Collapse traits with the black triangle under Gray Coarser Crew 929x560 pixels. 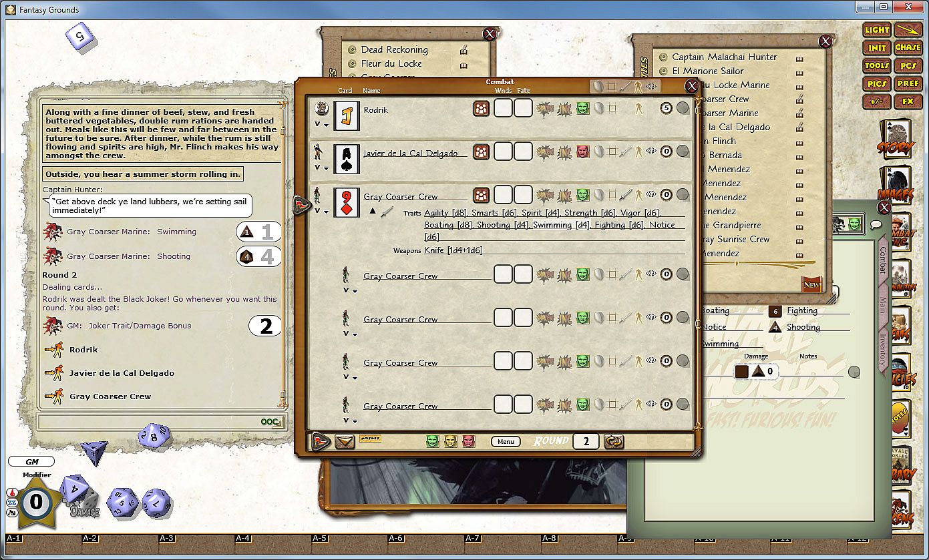[373, 211]
